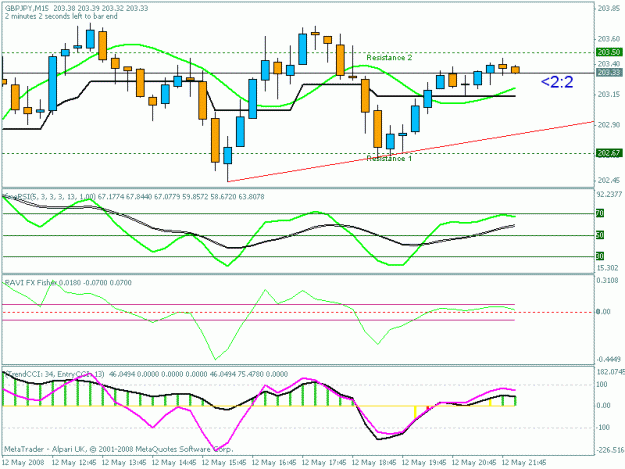Select the 'Resistance 1' line label
The image size is (625, 469).
click(389, 159)
